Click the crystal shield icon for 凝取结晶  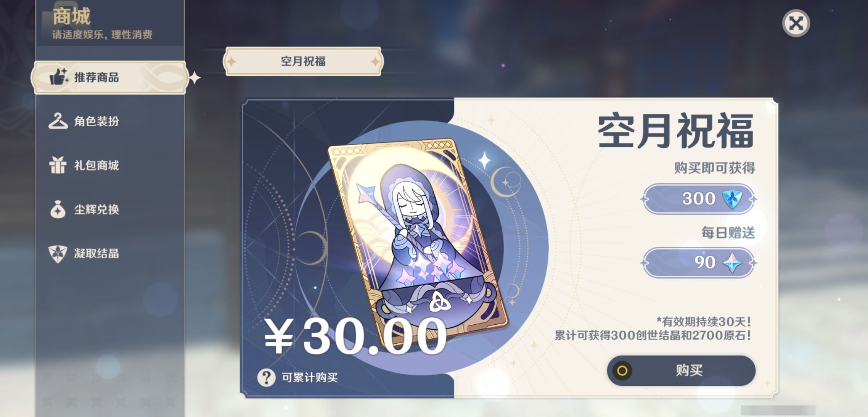(58, 254)
